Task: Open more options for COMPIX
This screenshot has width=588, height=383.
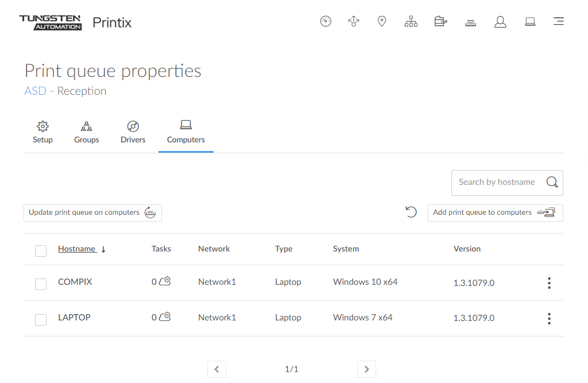Action: click(549, 283)
